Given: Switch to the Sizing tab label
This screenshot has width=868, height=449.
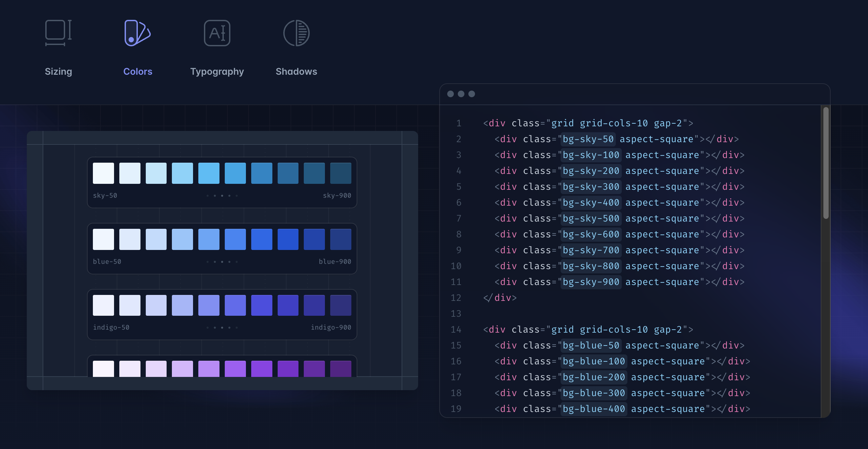Looking at the screenshot, I should (58, 71).
